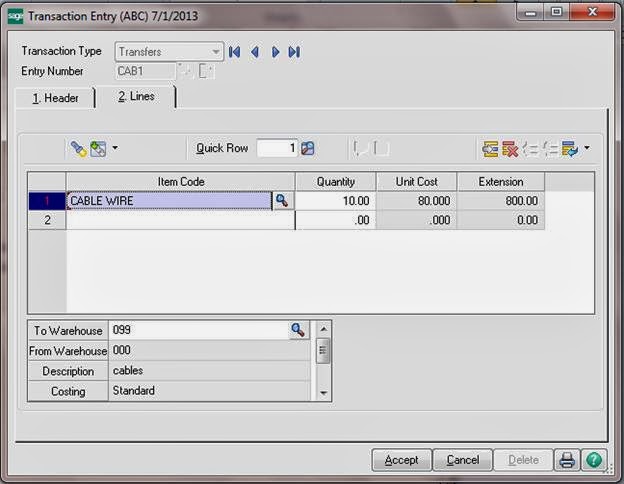Click the Item Code column header

pyautogui.click(x=181, y=182)
